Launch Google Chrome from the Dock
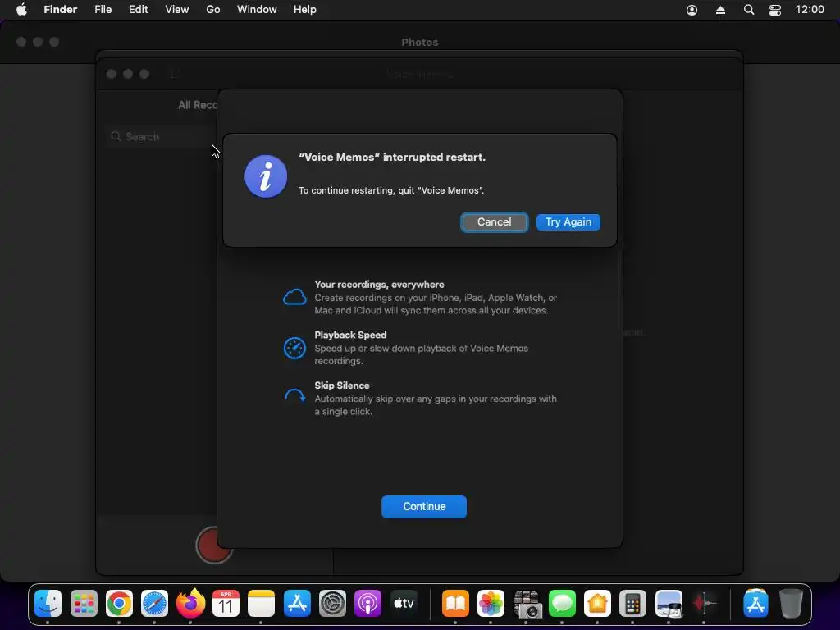This screenshot has height=630, width=840. pos(119,604)
